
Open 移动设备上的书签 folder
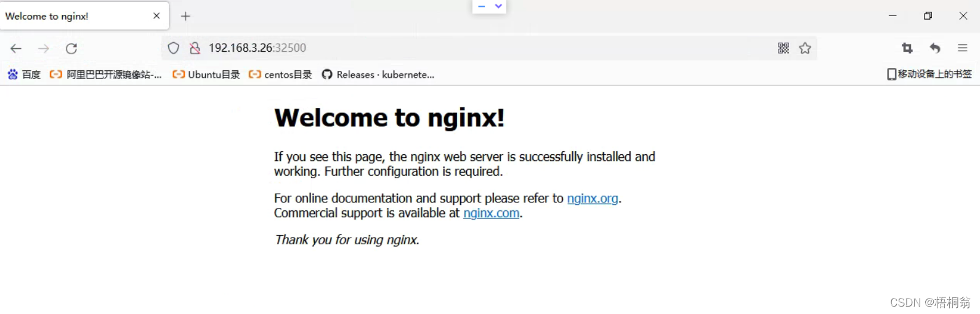(x=929, y=74)
